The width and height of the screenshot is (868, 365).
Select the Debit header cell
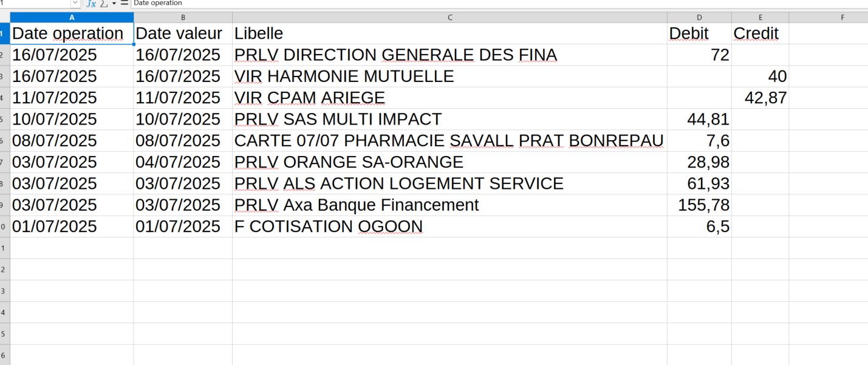pyautogui.click(x=699, y=33)
